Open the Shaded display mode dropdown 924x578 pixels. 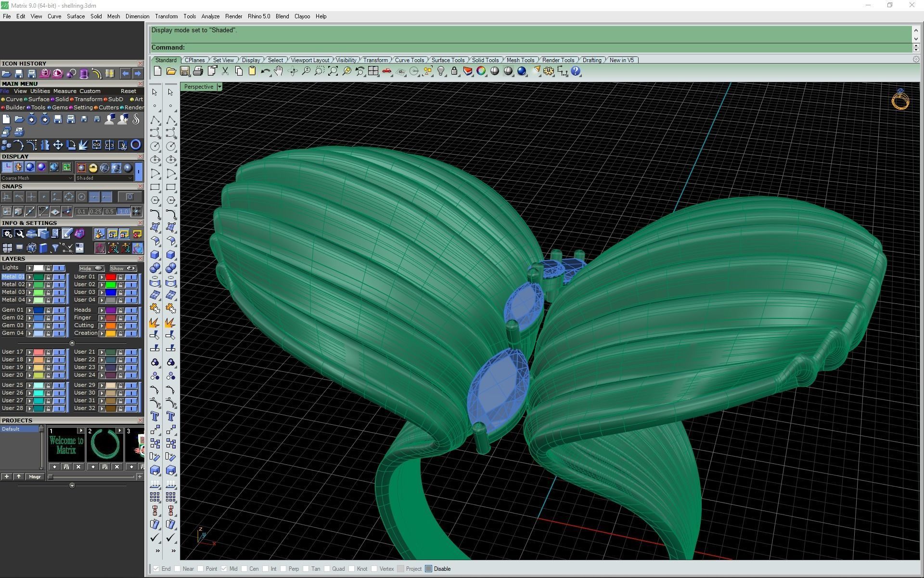click(104, 178)
